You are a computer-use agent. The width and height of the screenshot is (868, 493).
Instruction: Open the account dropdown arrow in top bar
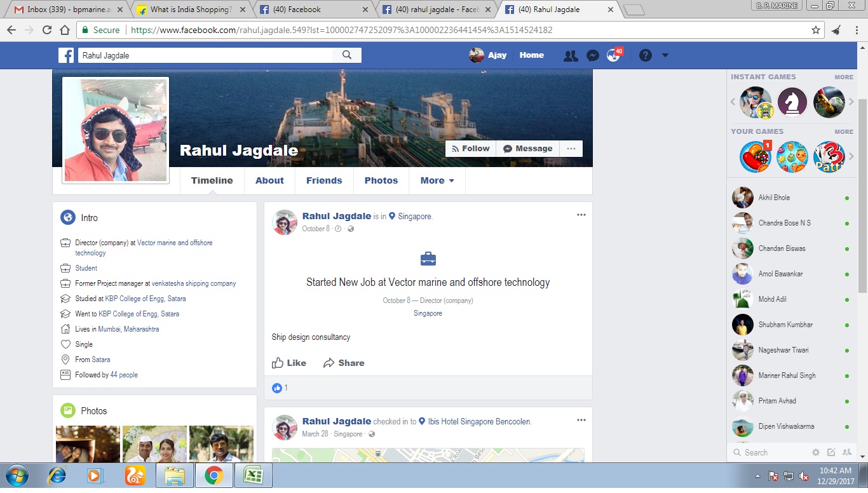[x=665, y=55]
